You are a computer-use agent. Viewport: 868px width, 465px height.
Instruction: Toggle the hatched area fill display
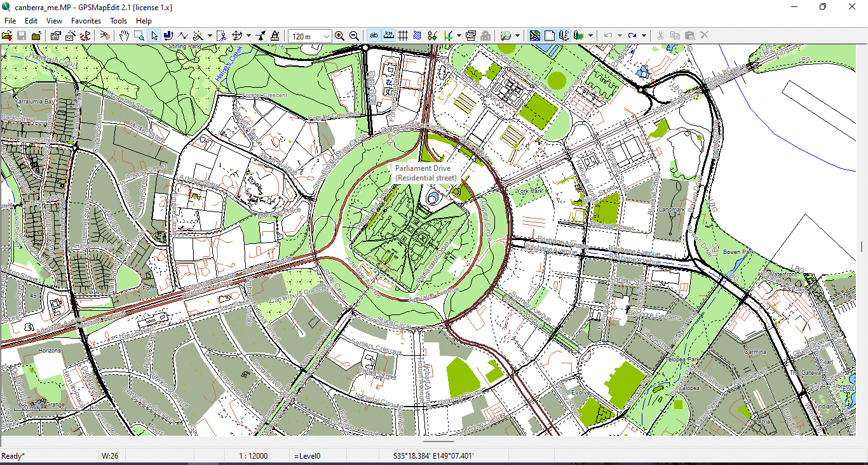click(417, 36)
